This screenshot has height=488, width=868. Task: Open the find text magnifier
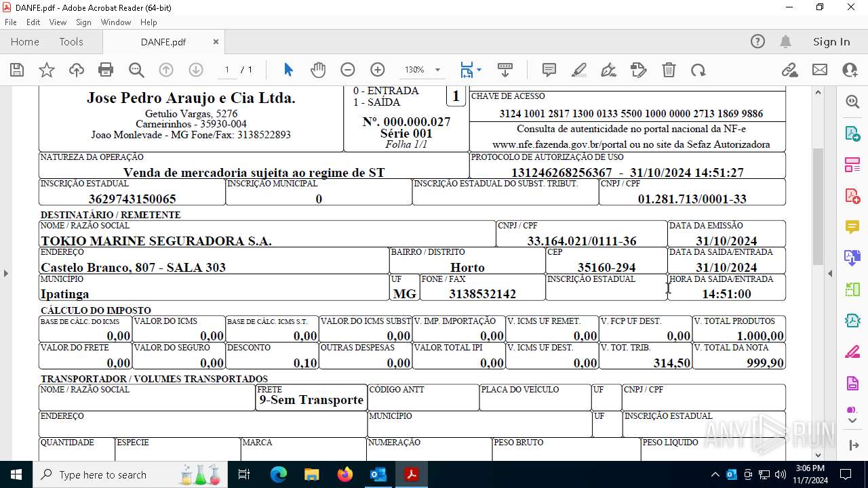(136, 70)
